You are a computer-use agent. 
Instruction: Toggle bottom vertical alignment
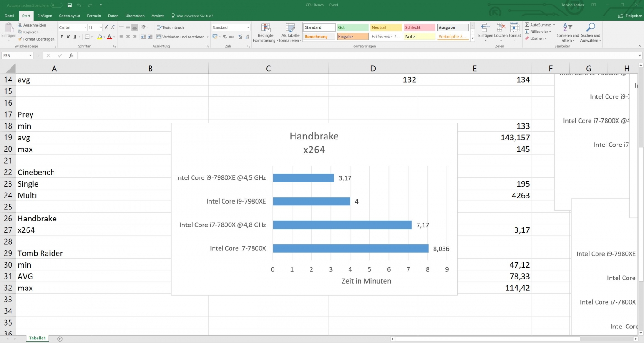(x=135, y=27)
